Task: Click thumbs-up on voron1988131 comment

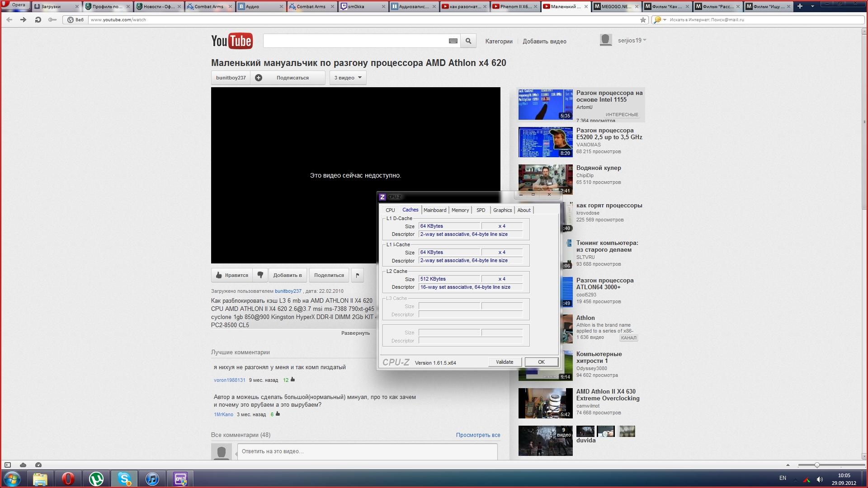Action: tap(292, 380)
